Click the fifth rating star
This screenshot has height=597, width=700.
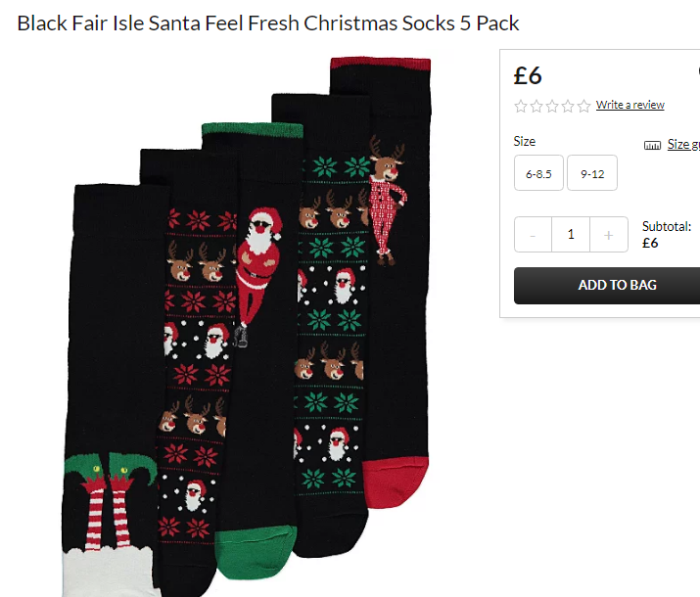point(583,107)
